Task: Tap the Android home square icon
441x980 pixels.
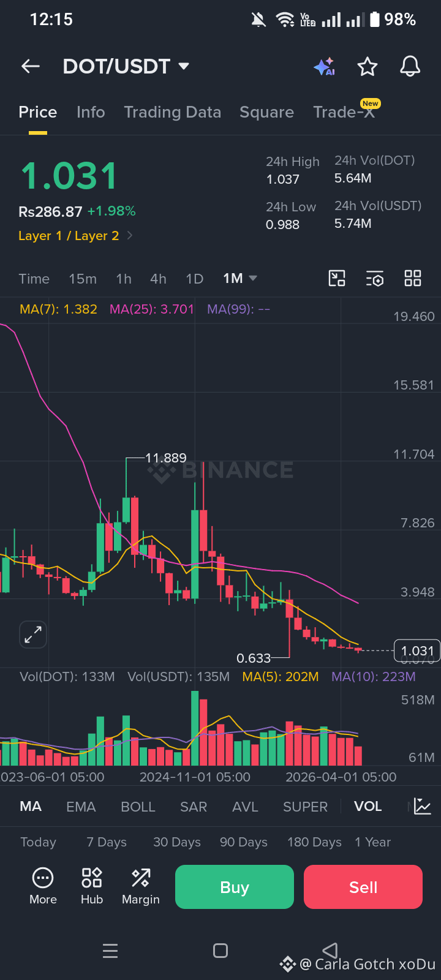Action: (221, 951)
